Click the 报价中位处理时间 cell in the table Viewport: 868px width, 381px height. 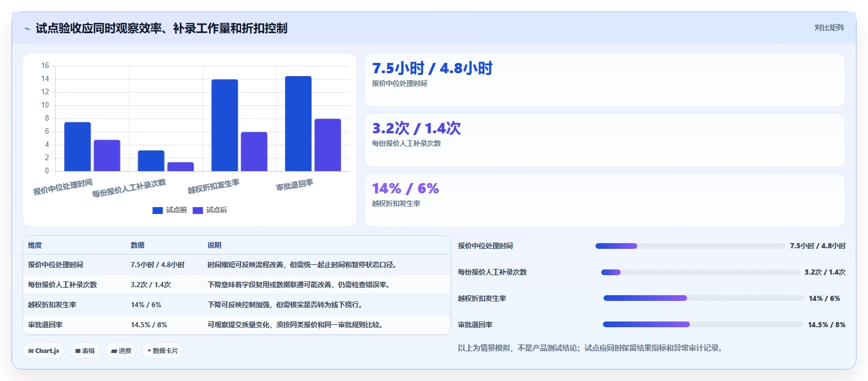56,265
